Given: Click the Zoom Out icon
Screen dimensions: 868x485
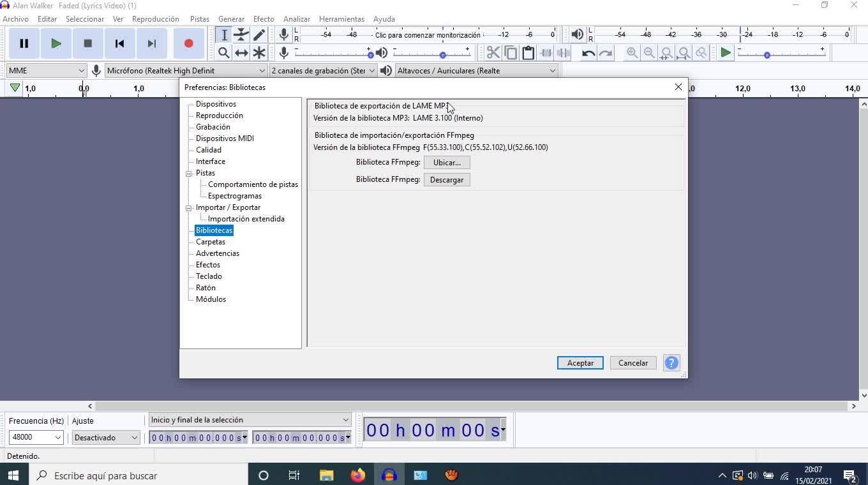Looking at the screenshot, I should 649,53.
